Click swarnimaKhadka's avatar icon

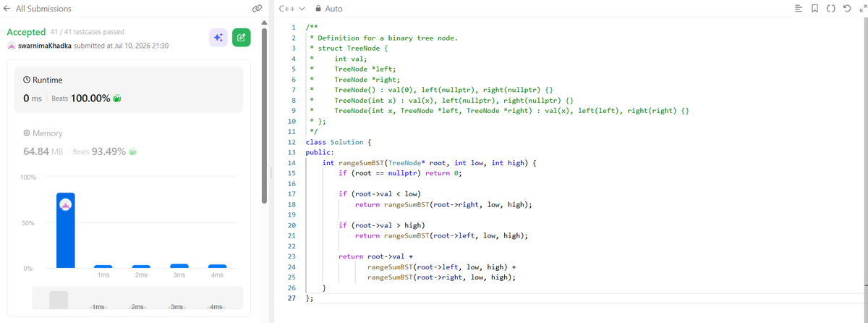pyautogui.click(x=11, y=46)
